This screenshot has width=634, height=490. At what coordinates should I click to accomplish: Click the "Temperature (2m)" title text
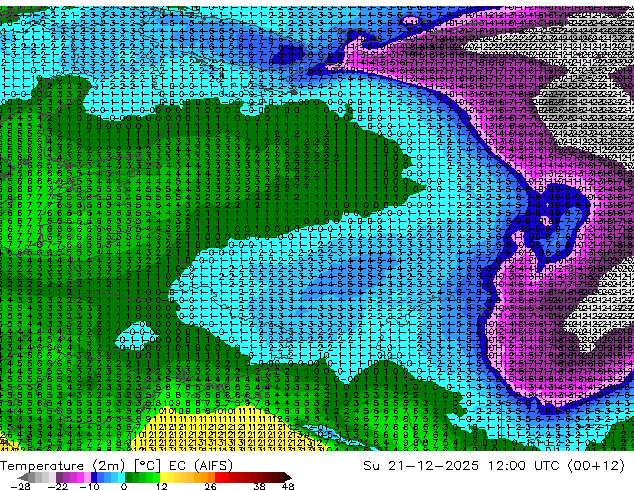pyautogui.click(x=62, y=466)
